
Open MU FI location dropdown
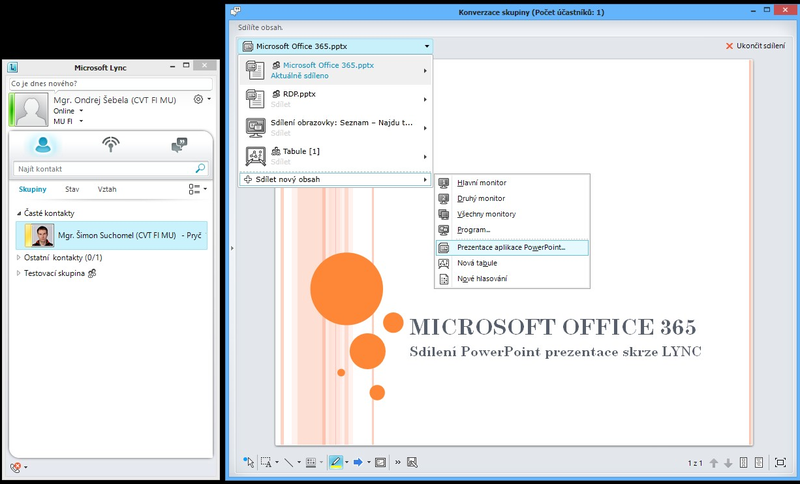(x=81, y=121)
